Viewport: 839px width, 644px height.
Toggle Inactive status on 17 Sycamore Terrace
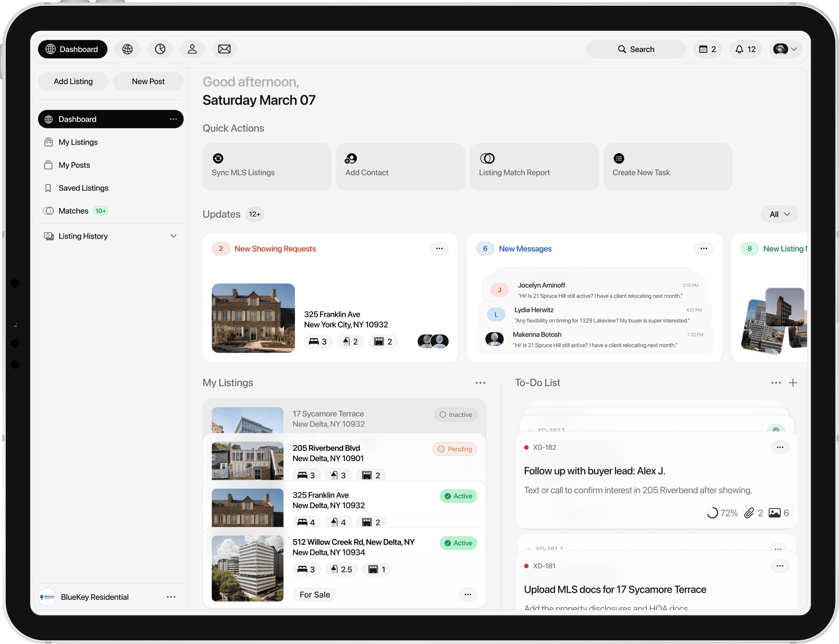[455, 415]
